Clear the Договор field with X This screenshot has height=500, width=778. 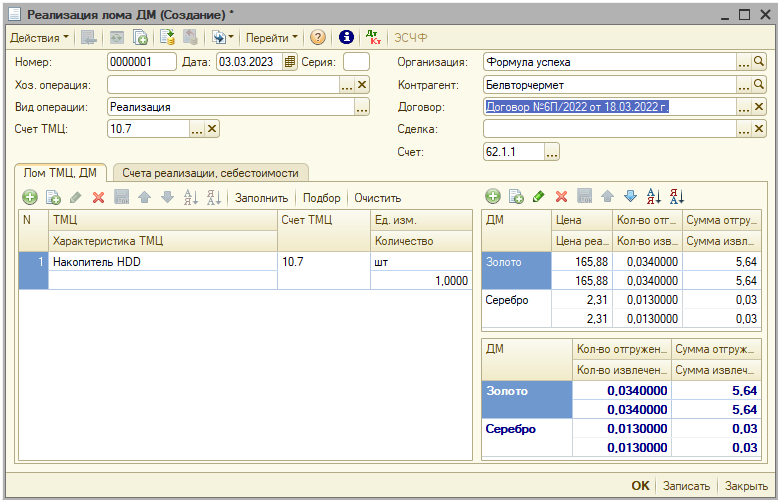click(x=759, y=107)
